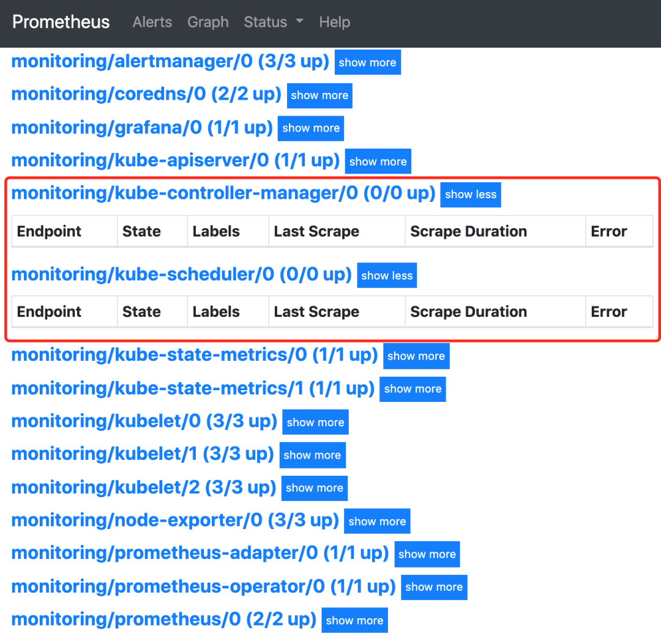This screenshot has width=661, height=644.
Task: Show more for monitoring/prometheus-adapter/0
Action: 427,554
